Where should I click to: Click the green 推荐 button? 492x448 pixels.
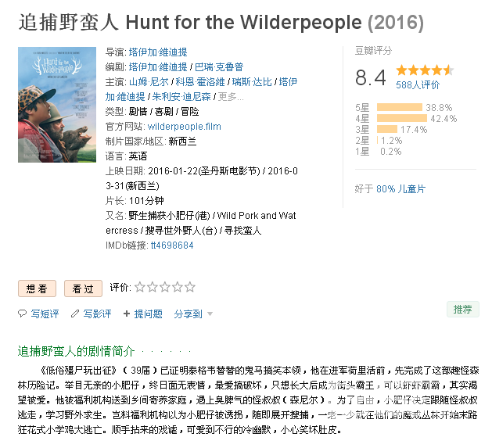(x=462, y=310)
